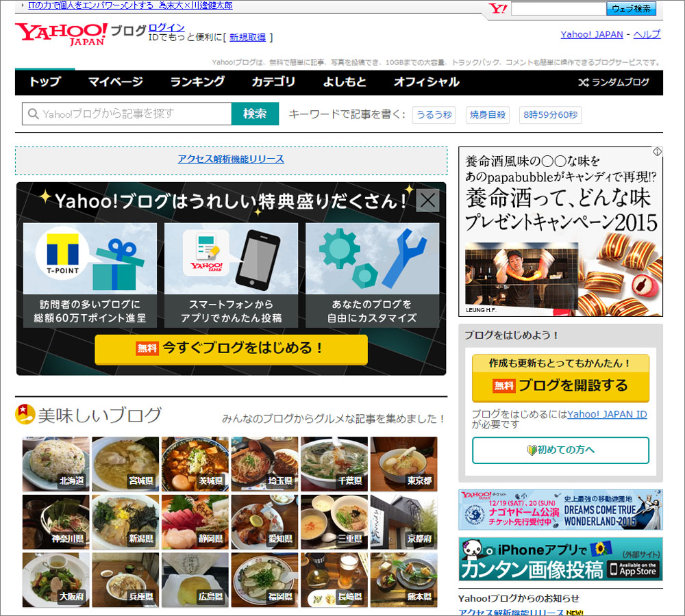Open the 埼玉県 food thumbnail
This screenshot has width=685, height=616.
pyautogui.click(x=264, y=464)
